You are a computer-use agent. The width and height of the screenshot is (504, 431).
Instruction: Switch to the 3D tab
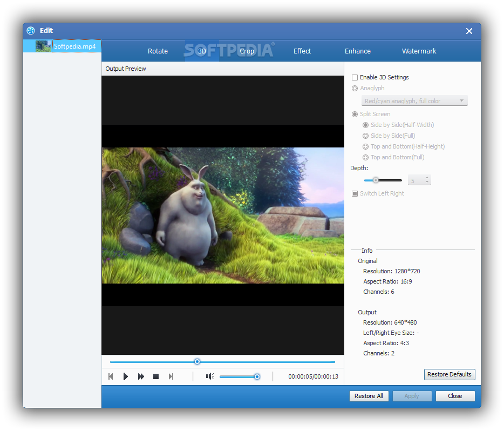(202, 51)
